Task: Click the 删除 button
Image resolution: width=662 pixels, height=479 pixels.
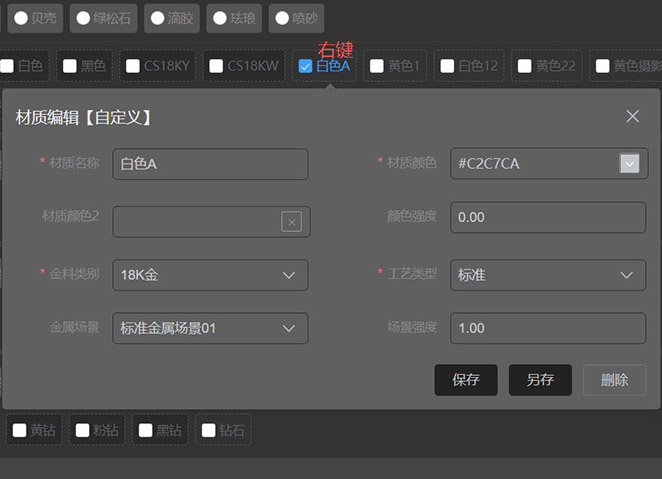Action: click(x=614, y=380)
